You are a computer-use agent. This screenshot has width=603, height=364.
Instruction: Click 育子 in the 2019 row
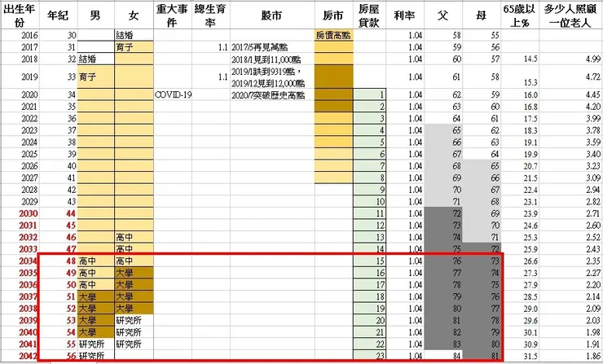click(95, 77)
